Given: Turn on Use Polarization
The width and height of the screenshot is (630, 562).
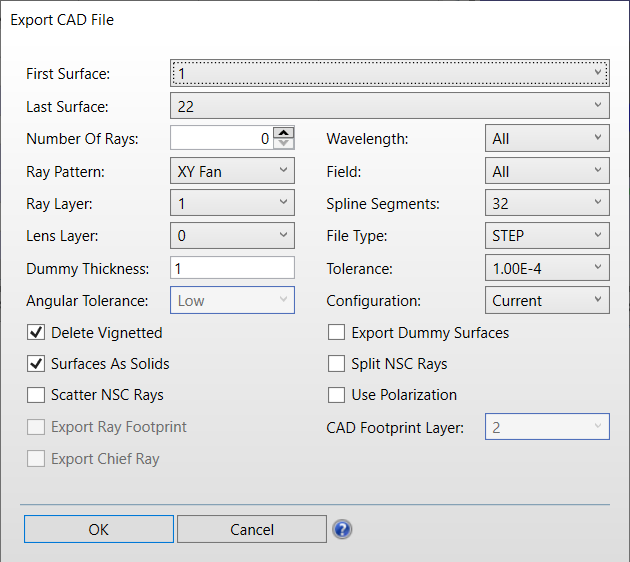Looking at the screenshot, I should [337, 394].
